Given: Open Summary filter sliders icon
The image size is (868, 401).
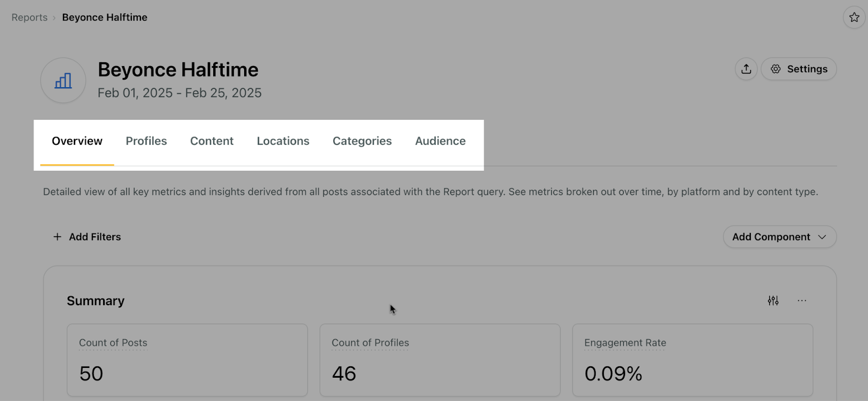Looking at the screenshot, I should tap(773, 300).
